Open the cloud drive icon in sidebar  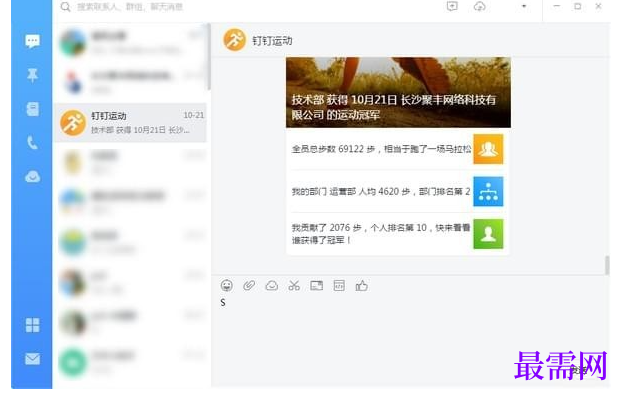point(32,177)
